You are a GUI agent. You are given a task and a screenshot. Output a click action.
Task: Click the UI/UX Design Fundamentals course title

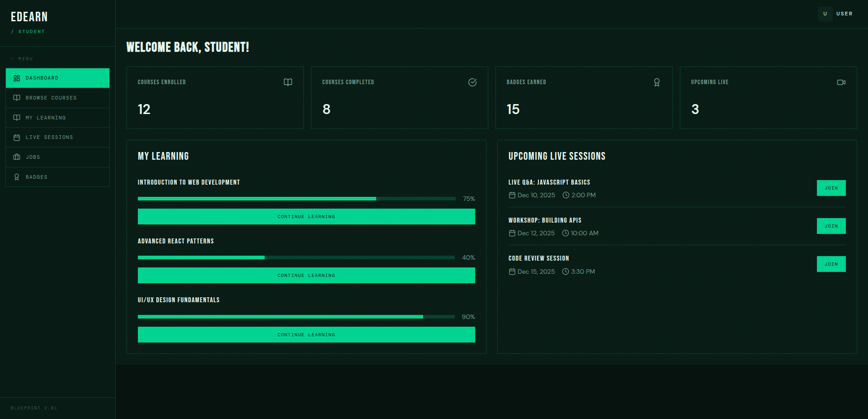(179, 300)
